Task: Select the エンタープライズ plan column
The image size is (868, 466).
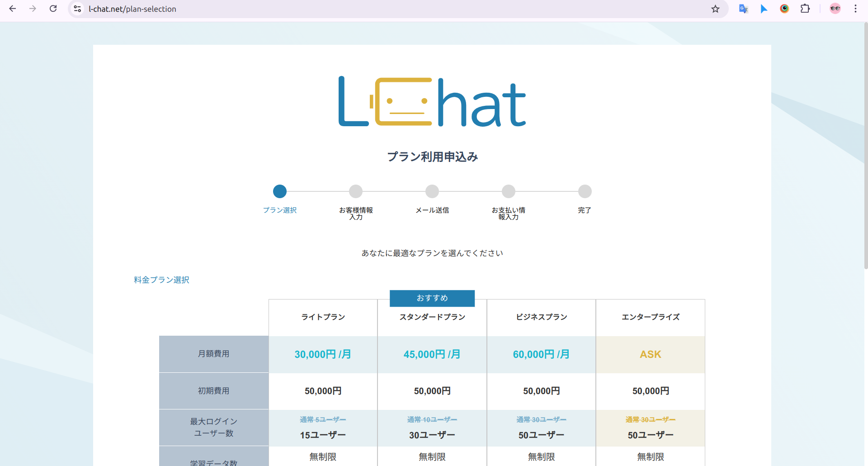Action: coord(650,317)
